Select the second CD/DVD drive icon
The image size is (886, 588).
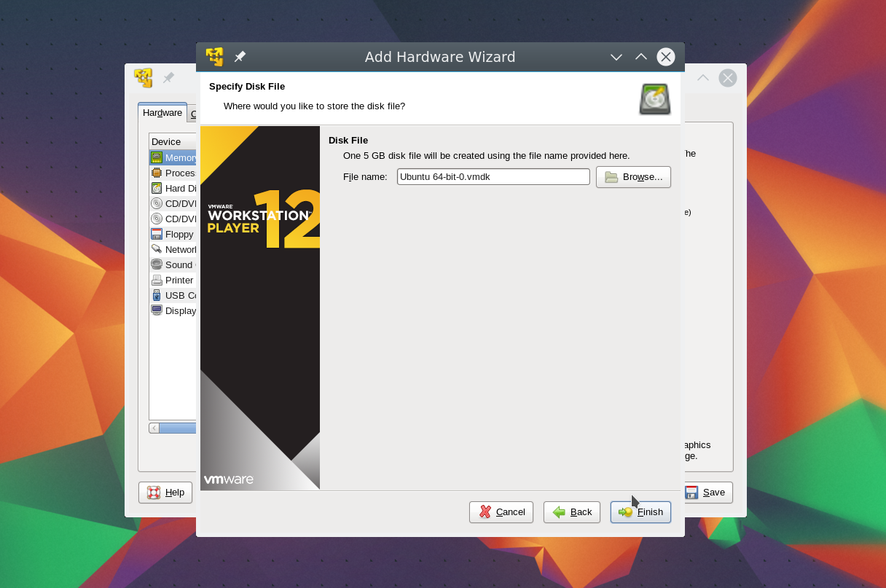point(157,219)
